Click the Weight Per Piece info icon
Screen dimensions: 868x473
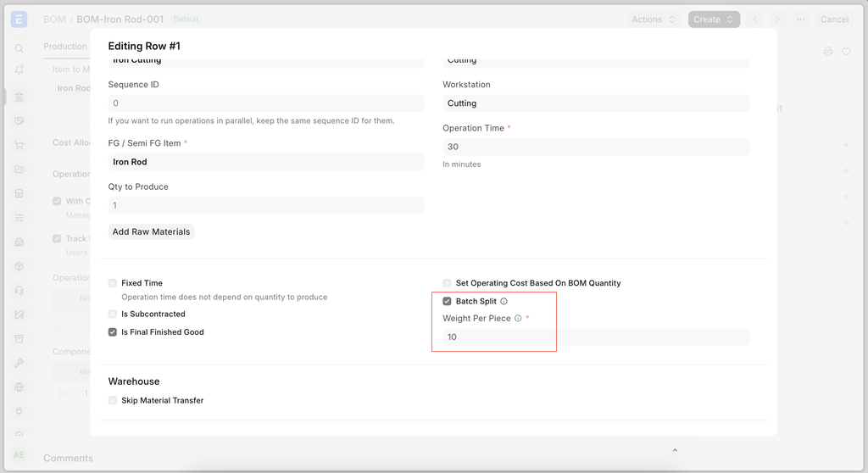click(518, 319)
